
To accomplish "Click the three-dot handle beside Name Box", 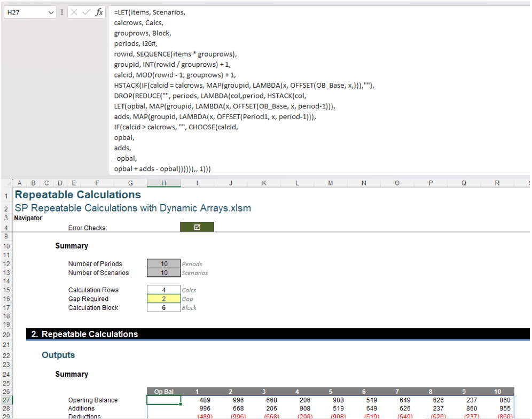I will click(x=62, y=12).
